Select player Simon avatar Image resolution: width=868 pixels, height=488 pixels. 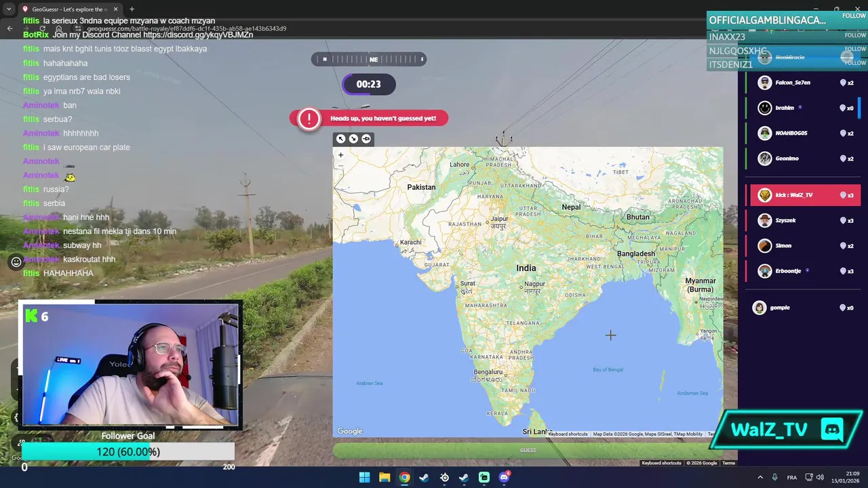pos(765,245)
